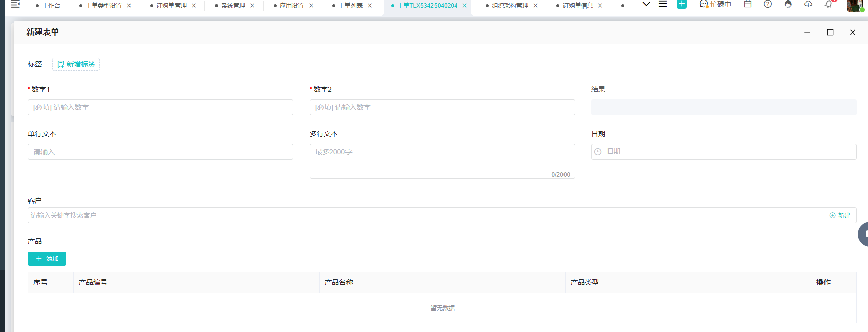Switch to the 组织架构管理 tab
The width and height of the screenshot is (868, 332).
[x=510, y=6]
